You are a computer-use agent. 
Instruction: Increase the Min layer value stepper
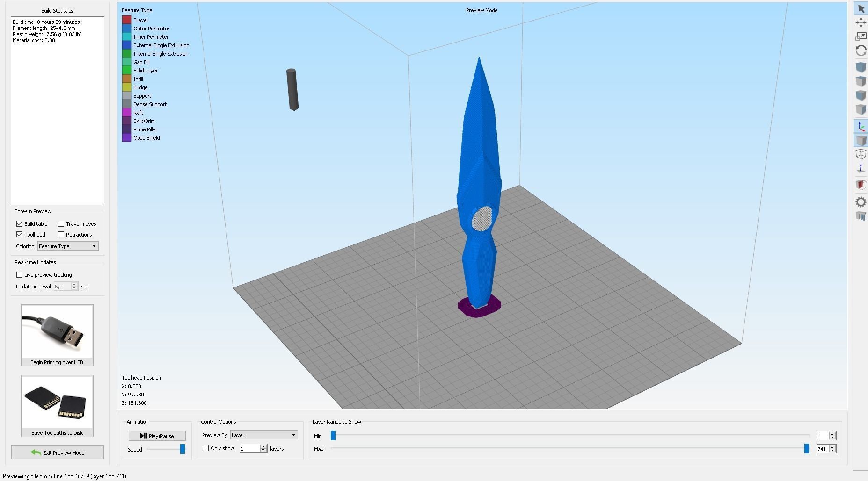[x=832, y=434]
